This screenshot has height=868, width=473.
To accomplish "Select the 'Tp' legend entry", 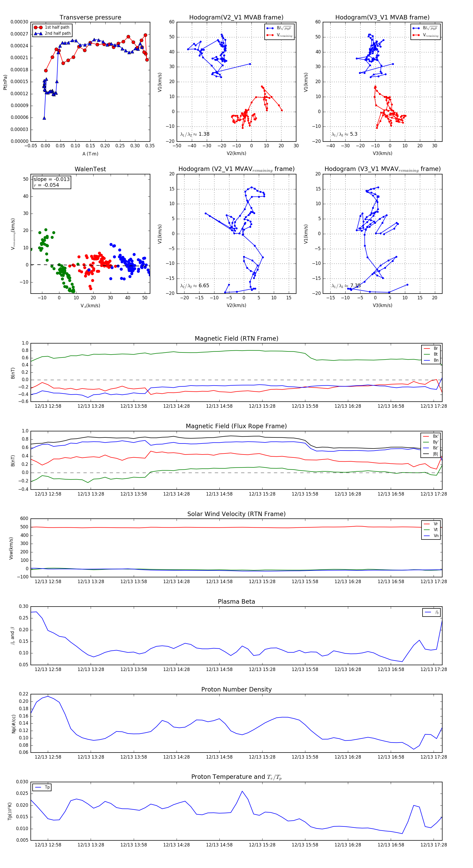I will click(x=42, y=787).
